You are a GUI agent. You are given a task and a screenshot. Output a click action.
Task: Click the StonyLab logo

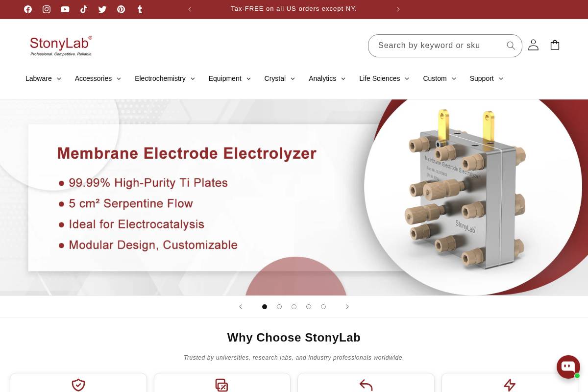point(61,46)
